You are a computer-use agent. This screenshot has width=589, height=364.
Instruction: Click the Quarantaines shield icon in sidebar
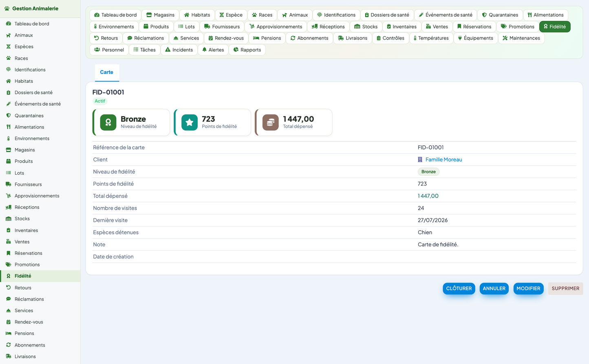pos(9,116)
